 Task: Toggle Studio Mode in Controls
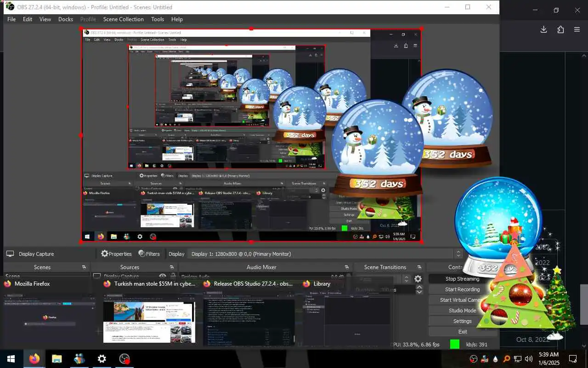click(x=462, y=310)
